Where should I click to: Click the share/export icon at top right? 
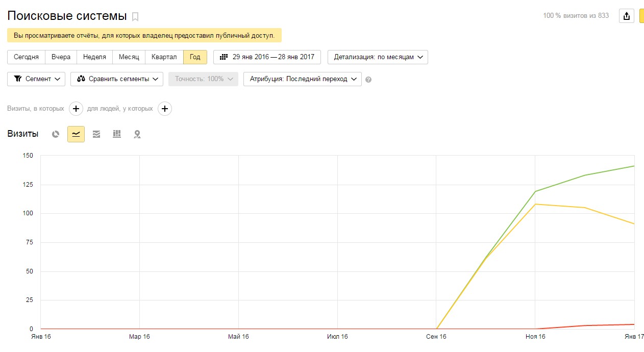click(627, 16)
